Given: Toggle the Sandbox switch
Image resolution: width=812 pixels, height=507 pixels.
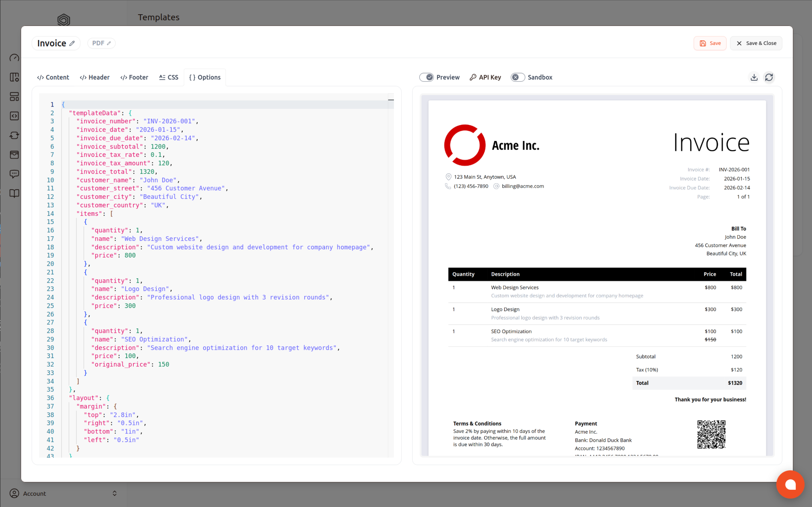Looking at the screenshot, I should [518, 77].
